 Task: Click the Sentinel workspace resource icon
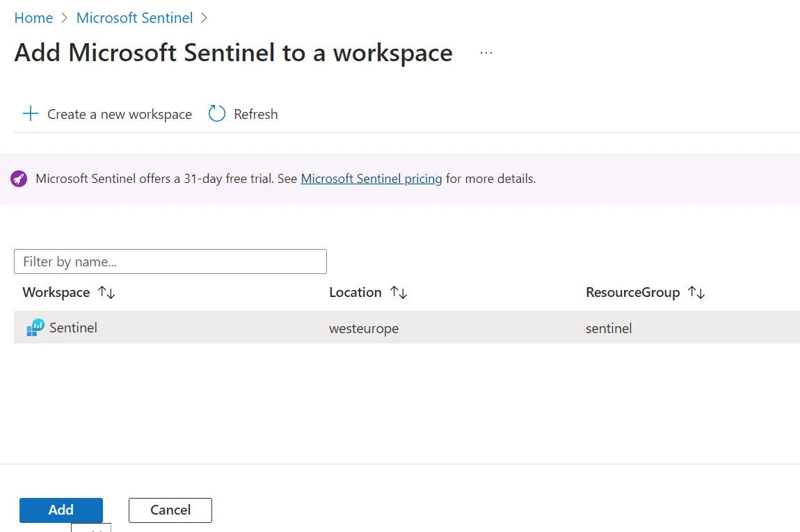35,328
